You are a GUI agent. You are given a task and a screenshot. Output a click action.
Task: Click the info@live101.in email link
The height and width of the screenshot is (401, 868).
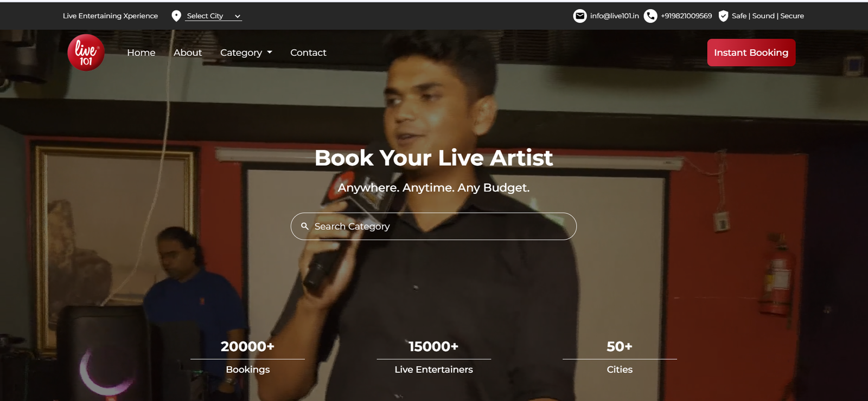pyautogui.click(x=614, y=16)
